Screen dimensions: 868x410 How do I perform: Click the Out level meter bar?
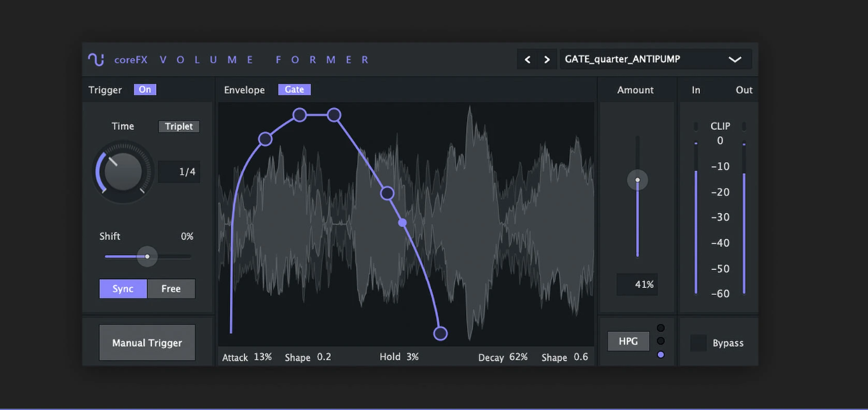[x=744, y=233]
